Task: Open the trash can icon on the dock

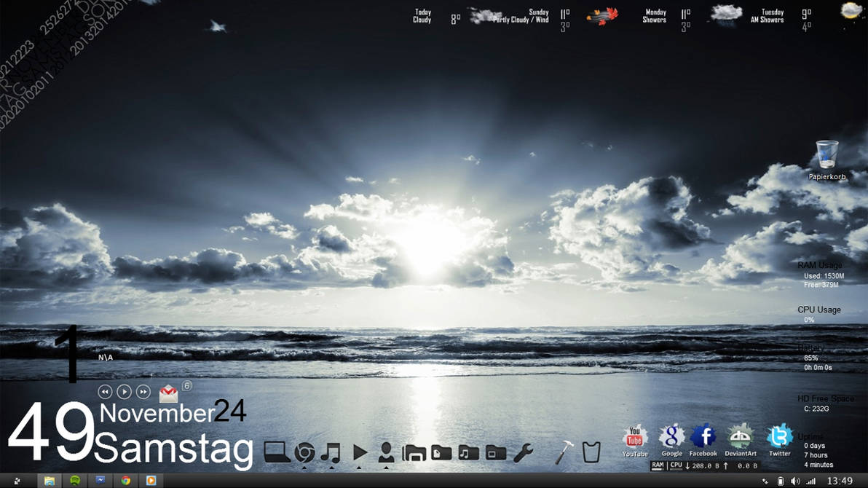Action: (591, 452)
